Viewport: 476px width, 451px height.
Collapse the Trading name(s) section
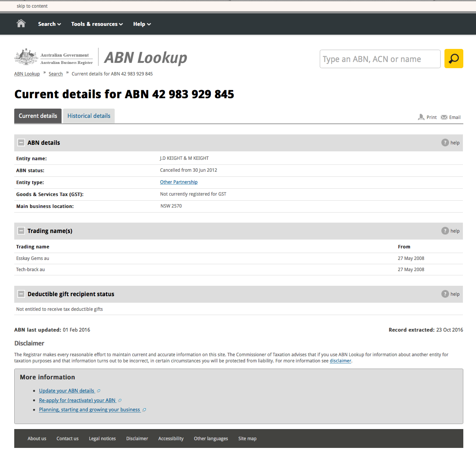point(21,231)
